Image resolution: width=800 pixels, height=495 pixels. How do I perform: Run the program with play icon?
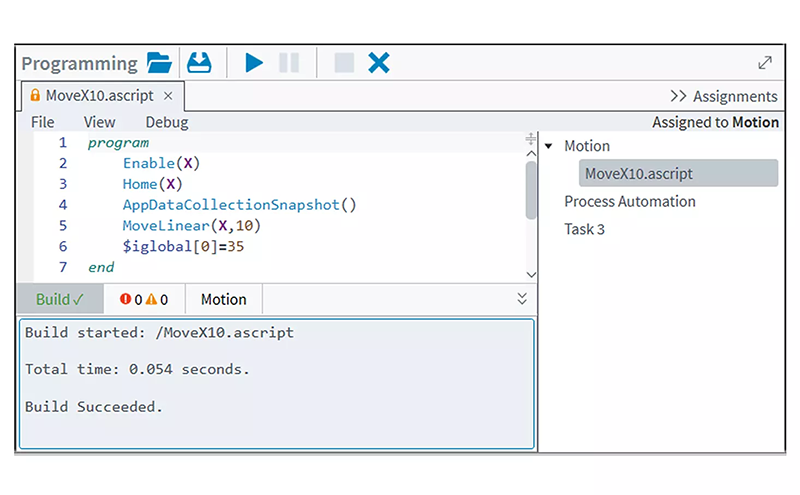[x=254, y=63]
